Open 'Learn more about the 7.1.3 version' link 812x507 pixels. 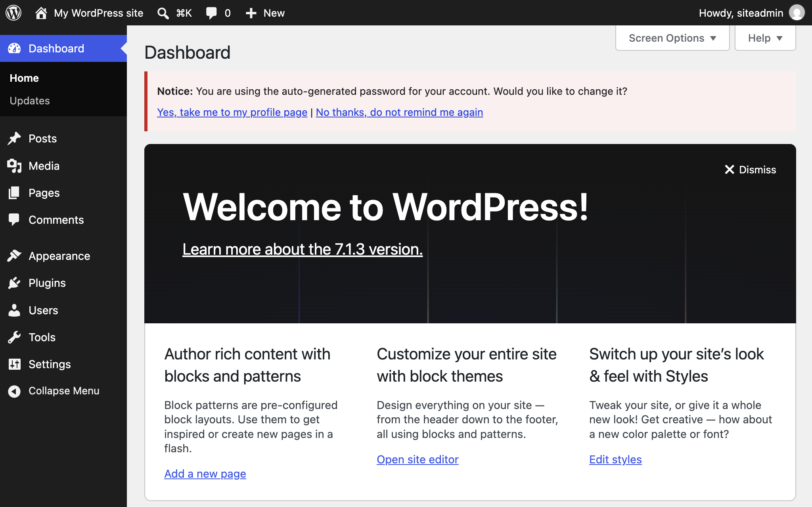(303, 249)
